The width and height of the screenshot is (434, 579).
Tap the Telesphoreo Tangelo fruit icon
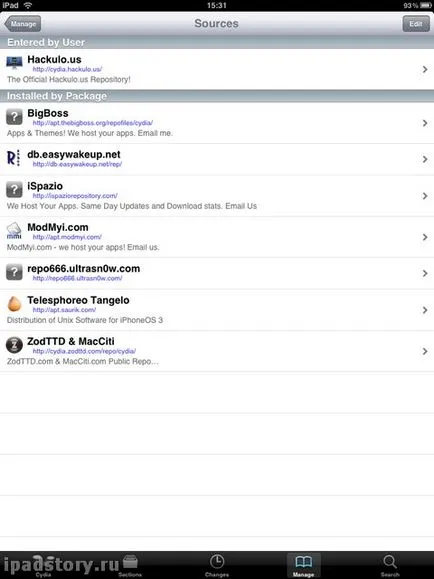14,304
